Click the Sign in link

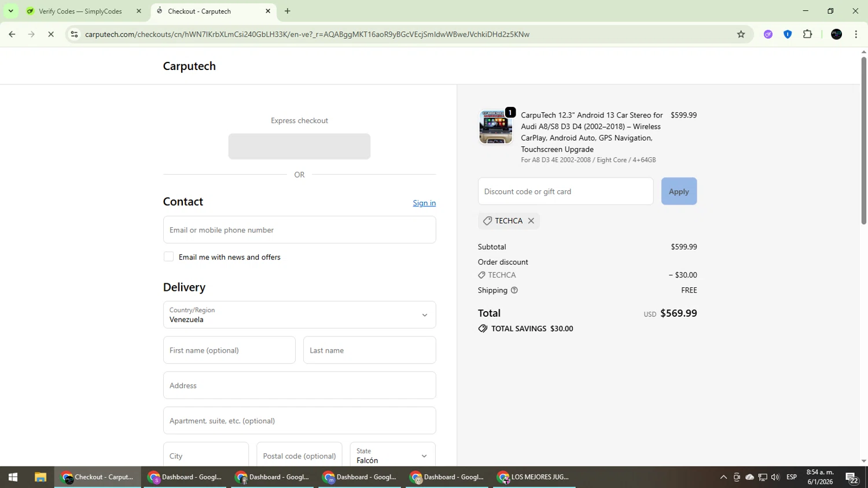424,203
